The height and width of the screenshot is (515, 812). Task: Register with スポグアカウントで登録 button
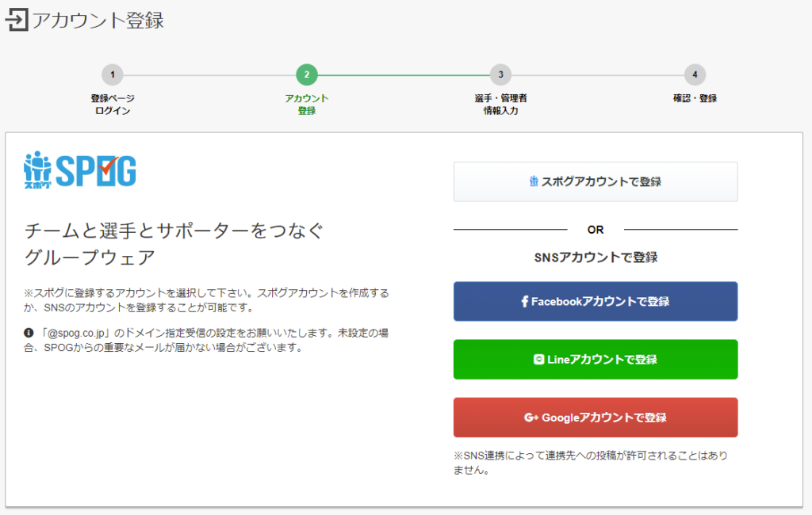[x=596, y=181]
